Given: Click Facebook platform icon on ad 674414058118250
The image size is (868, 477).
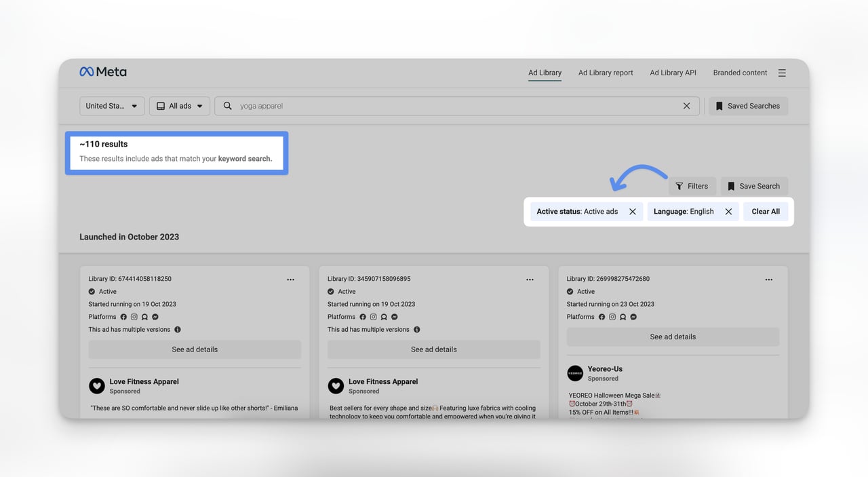Looking at the screenshot, I should tap(123, 317).
